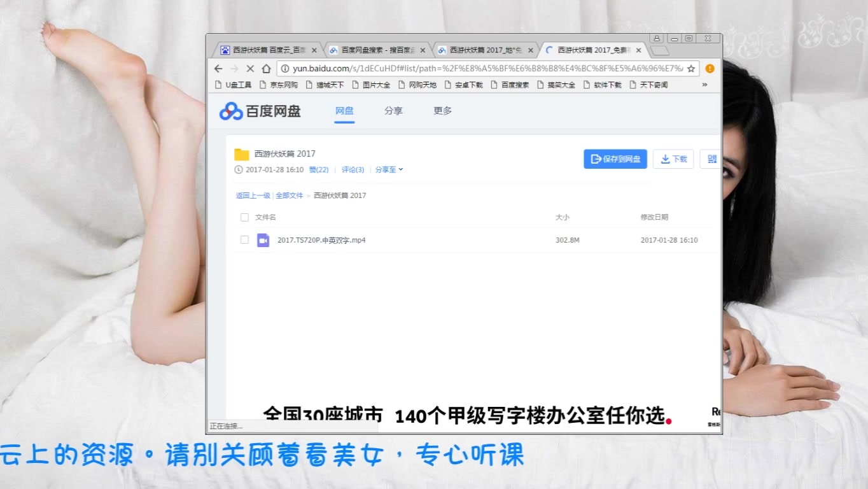Bookmark this page with the star icon
Screen dimensions: 868x489
coord(691,69)
